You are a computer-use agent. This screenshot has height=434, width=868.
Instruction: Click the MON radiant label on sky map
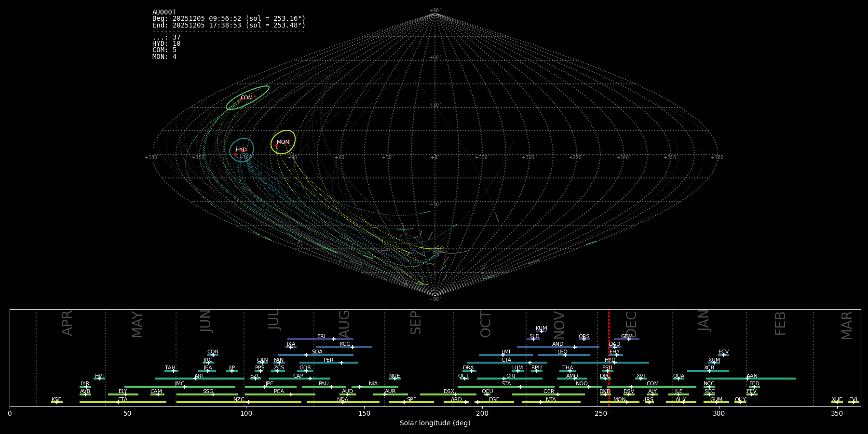point(283,142)
